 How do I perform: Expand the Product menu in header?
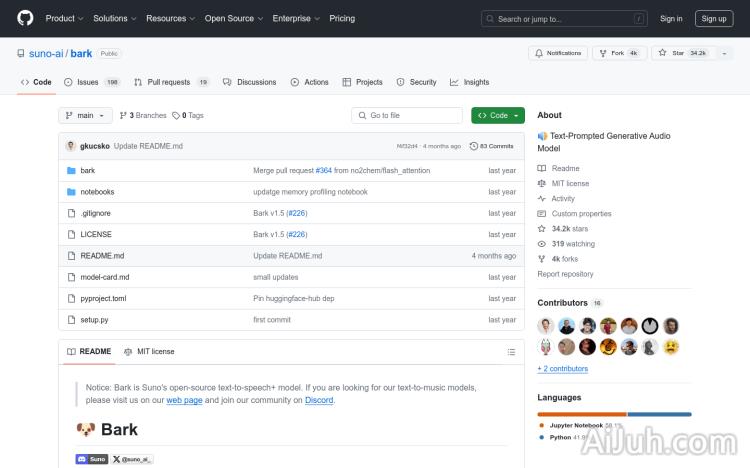(x=64, y=18)
